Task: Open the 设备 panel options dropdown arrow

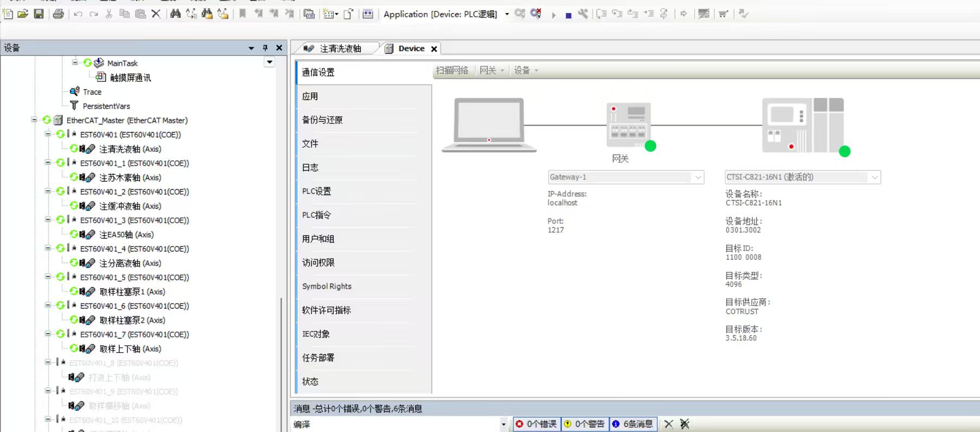Action: [251, 48]
